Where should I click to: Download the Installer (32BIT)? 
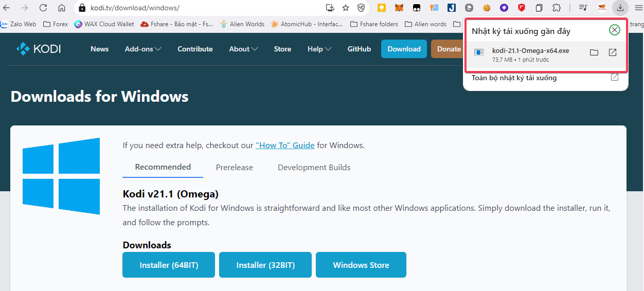click(x=265, y=265)
